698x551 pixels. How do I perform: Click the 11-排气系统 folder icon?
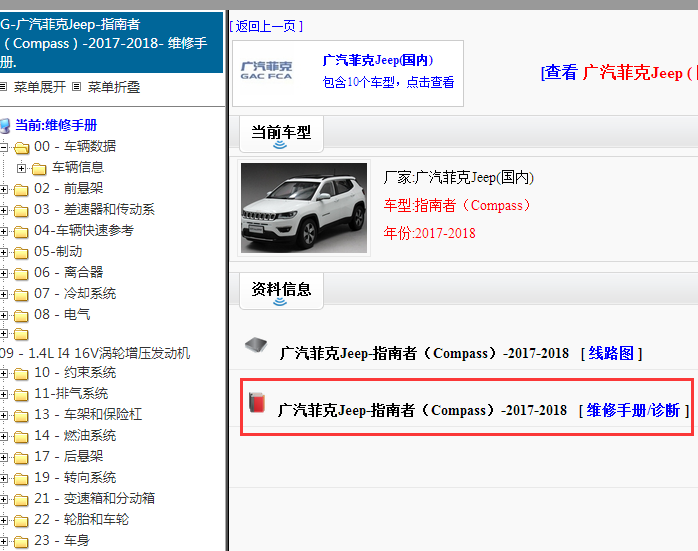click(x=21, y=394)
